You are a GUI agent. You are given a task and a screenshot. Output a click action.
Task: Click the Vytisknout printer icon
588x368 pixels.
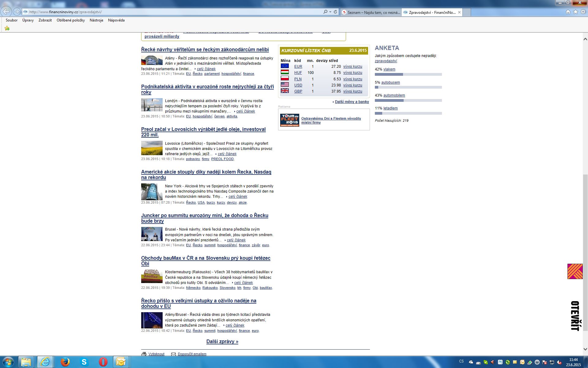click(x=144, y=354)
